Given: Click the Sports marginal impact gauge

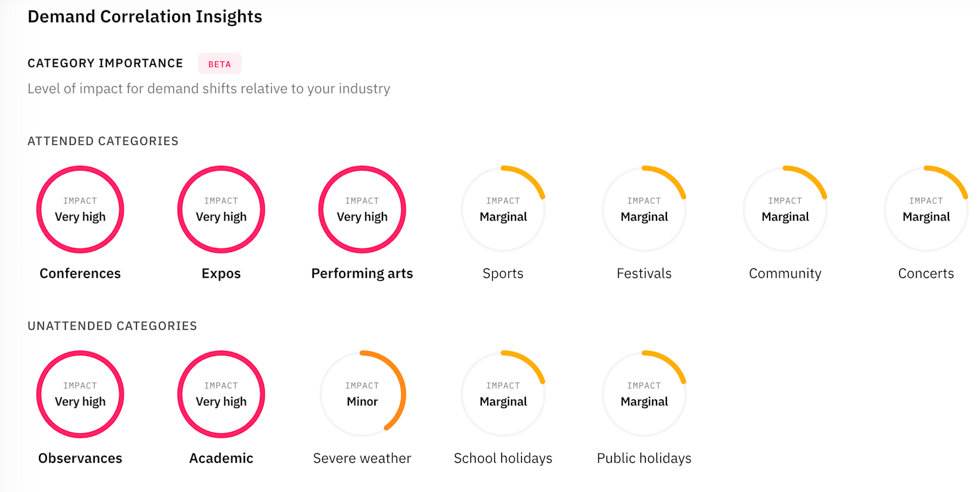Looking at the screenshot, I should (x=503, y=210).
